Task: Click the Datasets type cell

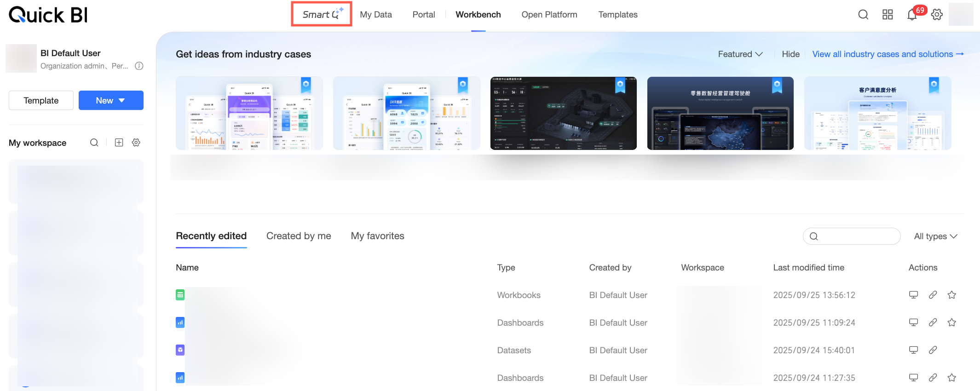Action: pyautogui.click(x=514, y=351)
